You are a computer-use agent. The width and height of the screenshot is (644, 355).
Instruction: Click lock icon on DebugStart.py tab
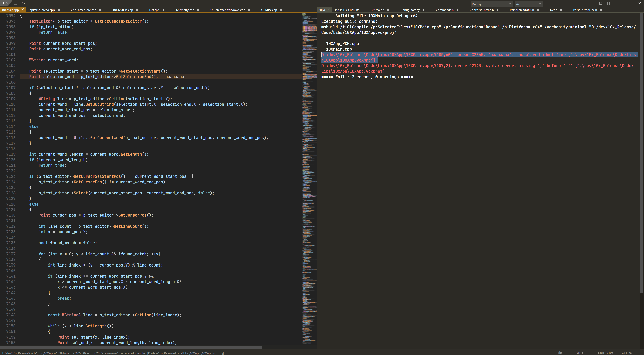coord(423,10)
